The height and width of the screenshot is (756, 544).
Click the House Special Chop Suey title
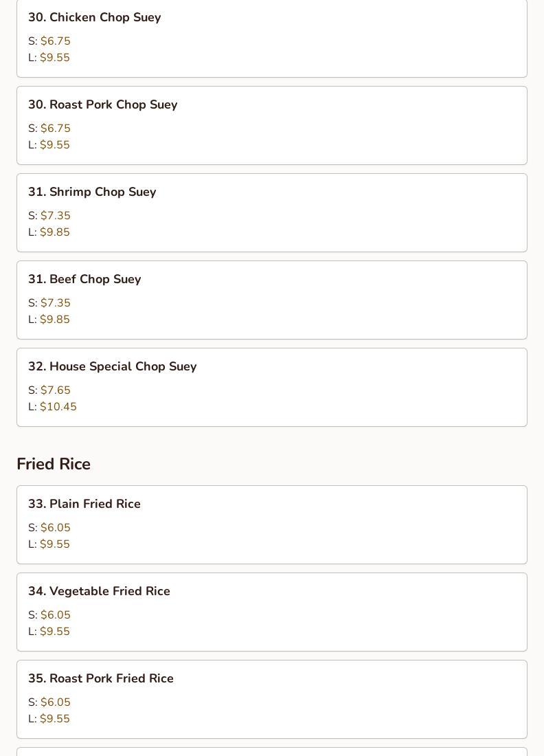(x=112, y=366)
